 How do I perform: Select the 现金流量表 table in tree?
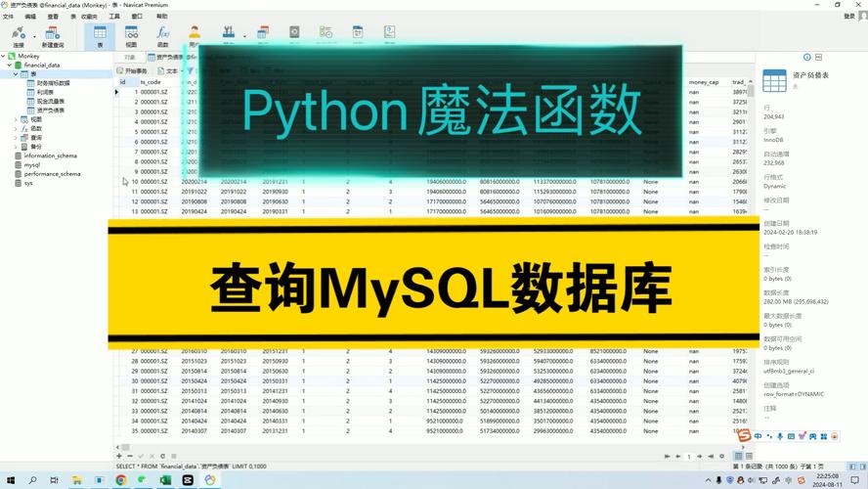coord(51,102)
